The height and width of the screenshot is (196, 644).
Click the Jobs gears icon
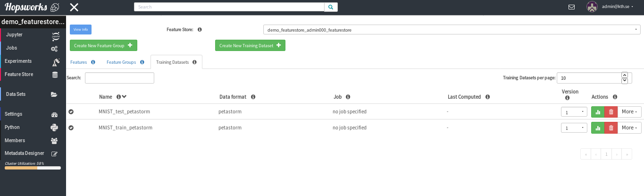(55, 49)
